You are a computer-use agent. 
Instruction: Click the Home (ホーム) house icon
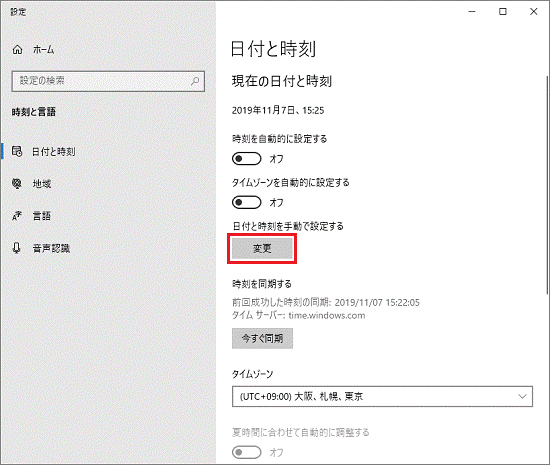[x=18, y=50]
